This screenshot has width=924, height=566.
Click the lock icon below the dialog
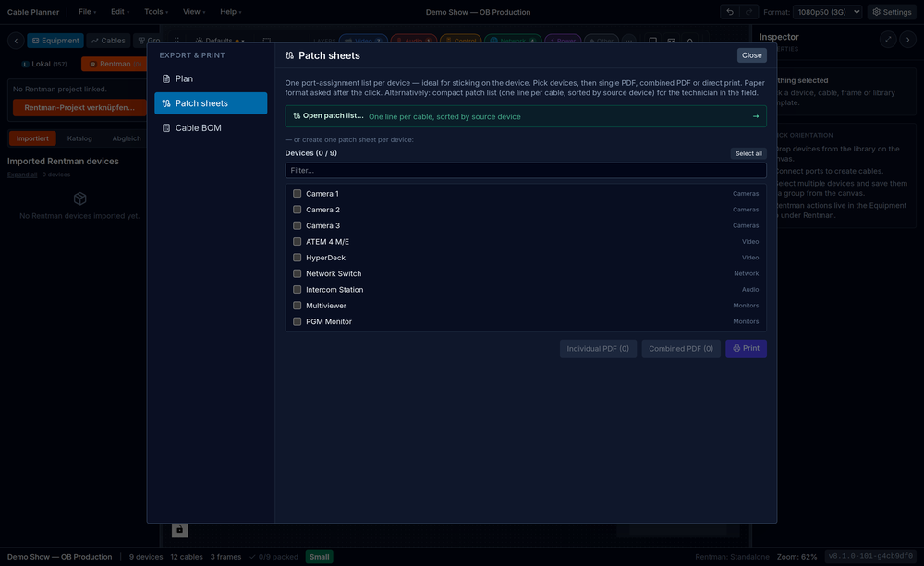point(180,529)
